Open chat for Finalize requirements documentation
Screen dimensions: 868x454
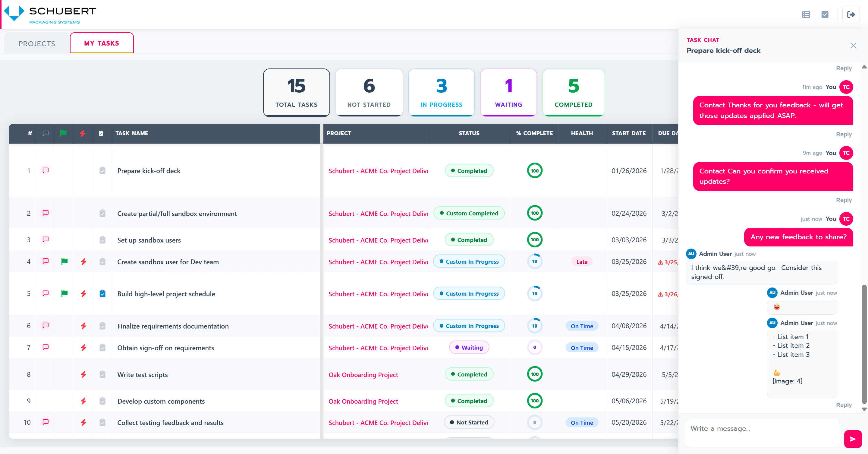[46, 325]
